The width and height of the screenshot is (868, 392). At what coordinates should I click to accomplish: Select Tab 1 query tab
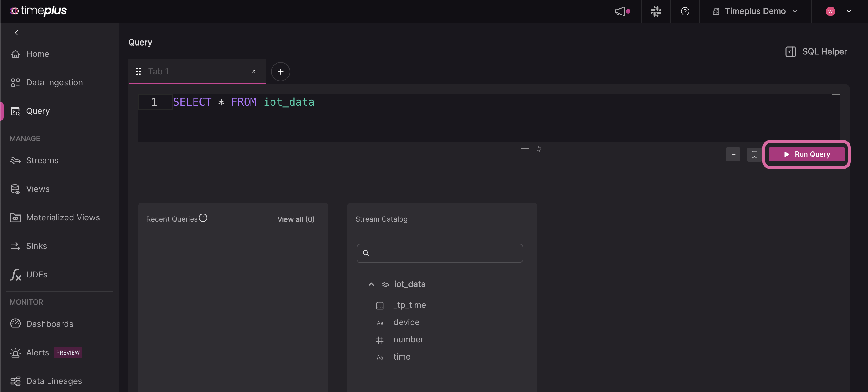pos(196,71)
